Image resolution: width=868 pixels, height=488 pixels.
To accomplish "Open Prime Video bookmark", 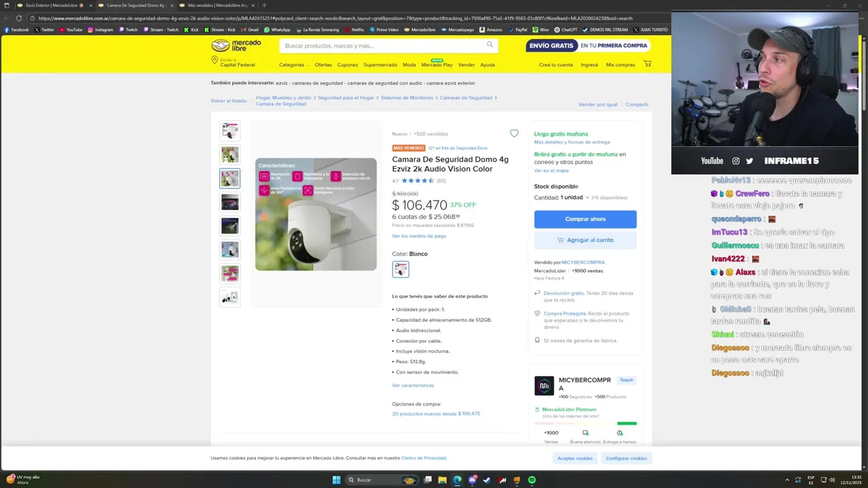I will (x=384, y=30).
